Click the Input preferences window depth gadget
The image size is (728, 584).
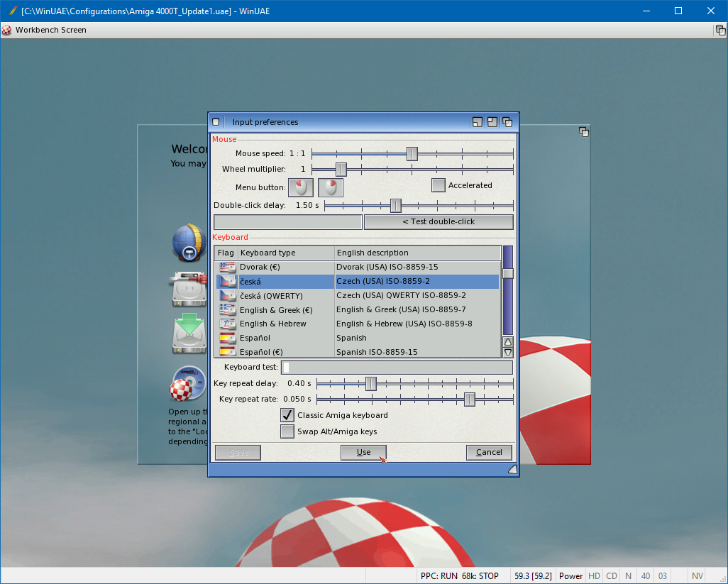click(507, 122)
